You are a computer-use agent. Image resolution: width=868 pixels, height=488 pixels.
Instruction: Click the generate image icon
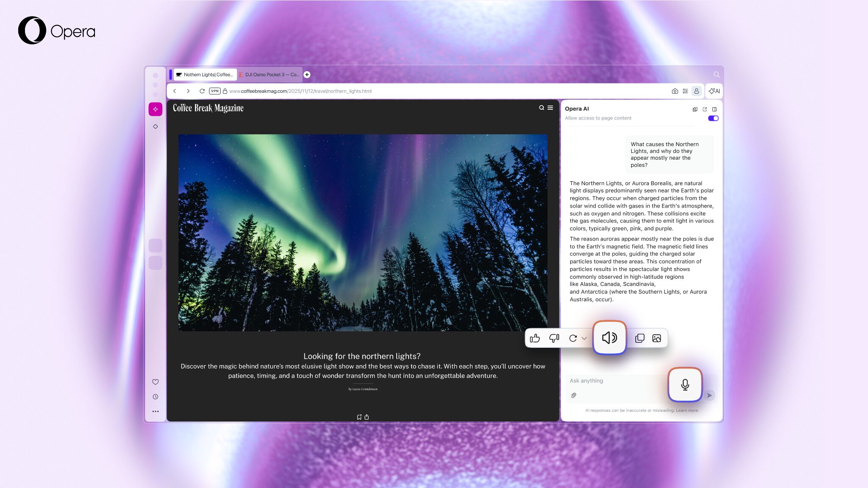pyautogui.click(x=657, y=338)
